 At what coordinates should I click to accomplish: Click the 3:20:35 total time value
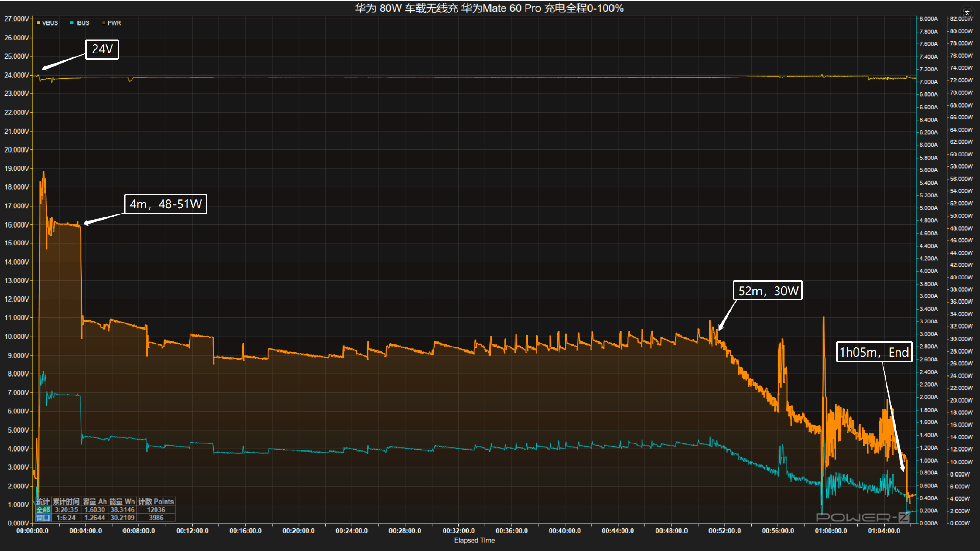[x=66, y=510]
